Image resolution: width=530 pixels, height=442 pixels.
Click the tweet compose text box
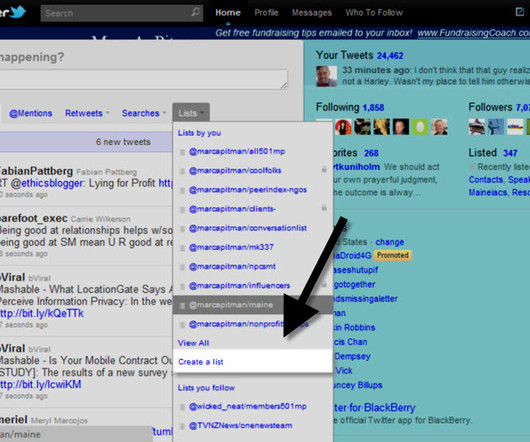tap(143, 80)
